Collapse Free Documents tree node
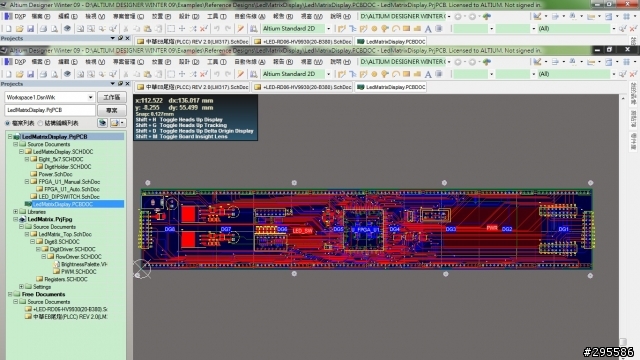 click(x=10, y=294)
